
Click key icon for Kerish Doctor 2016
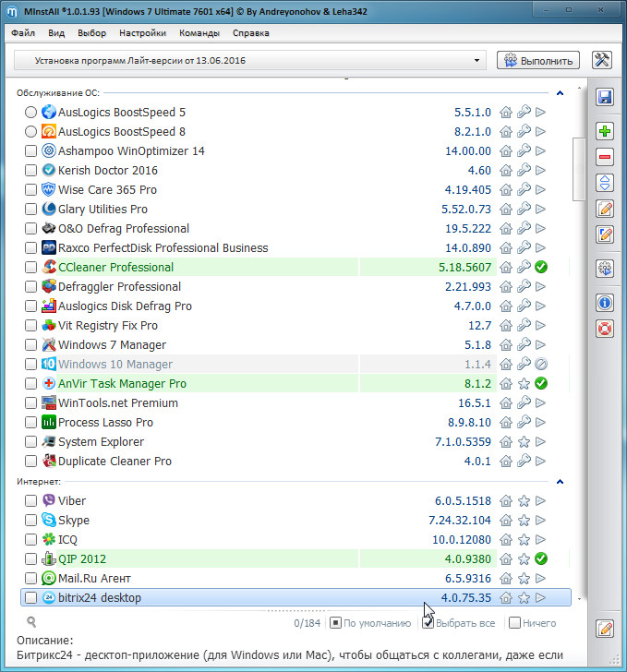[x=524, y=170]
